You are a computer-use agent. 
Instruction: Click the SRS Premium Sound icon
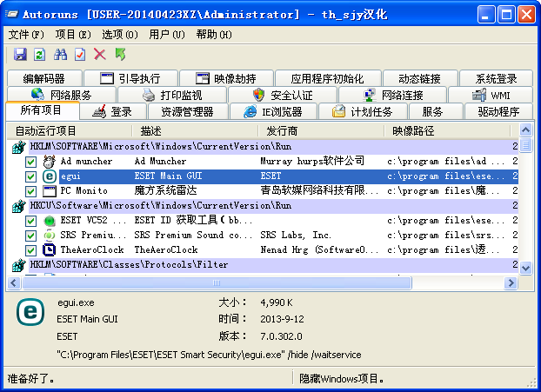[x=50, y=236]
